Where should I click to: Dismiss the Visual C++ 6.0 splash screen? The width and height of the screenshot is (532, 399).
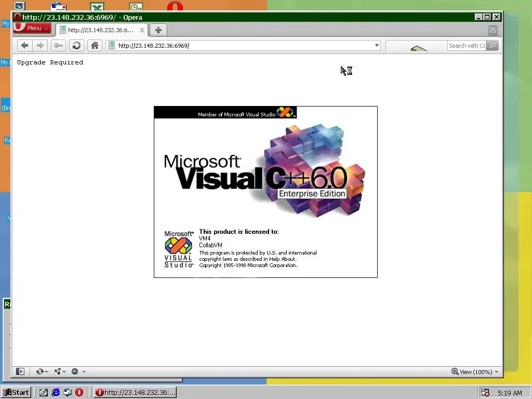click(265, 192)
